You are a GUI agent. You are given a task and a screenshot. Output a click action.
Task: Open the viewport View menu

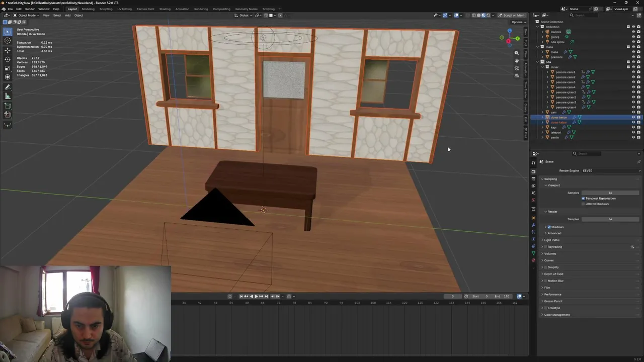coord(46,15)
